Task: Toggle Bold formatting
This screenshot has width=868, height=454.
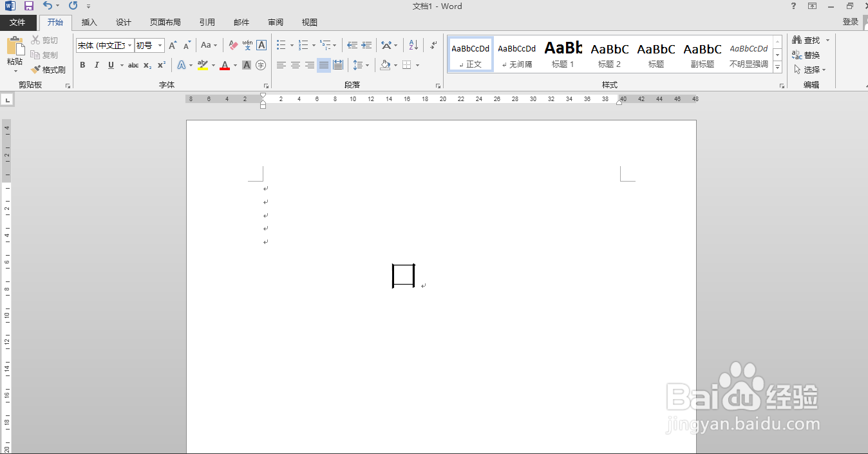Action: coord(82,65)
